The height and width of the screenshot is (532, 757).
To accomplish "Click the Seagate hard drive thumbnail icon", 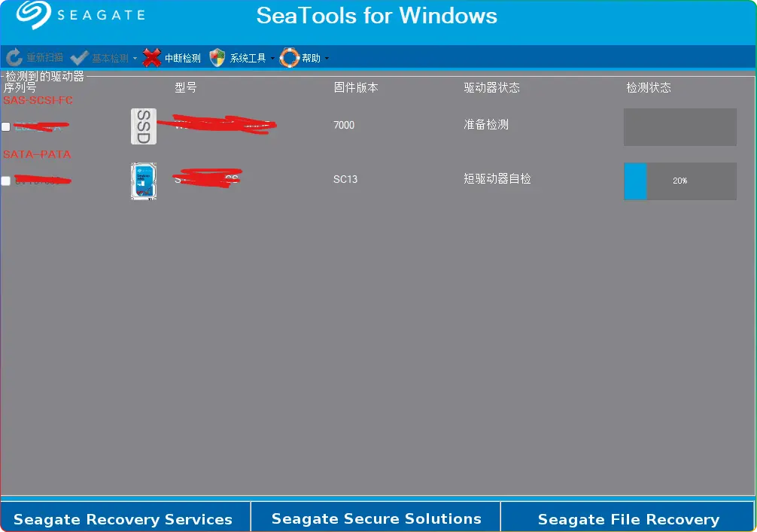I will [144, 181].
